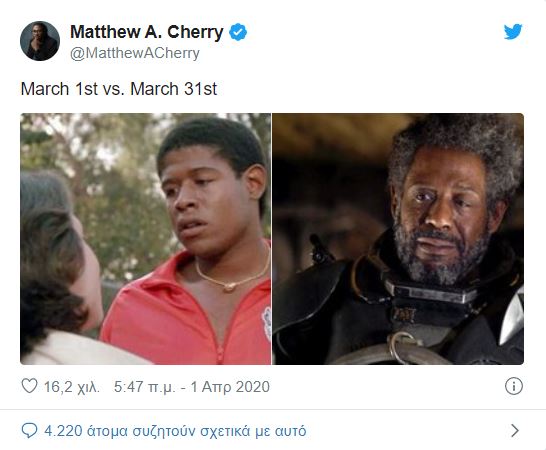
Task: Open the tweet info circle icon
Action: click(514, 386)
